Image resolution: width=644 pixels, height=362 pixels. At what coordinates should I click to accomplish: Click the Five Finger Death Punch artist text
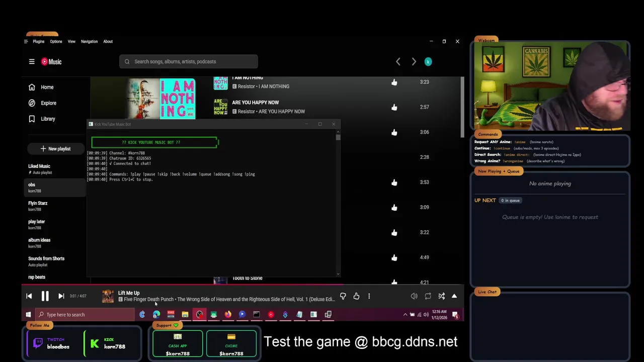(148, 300)
